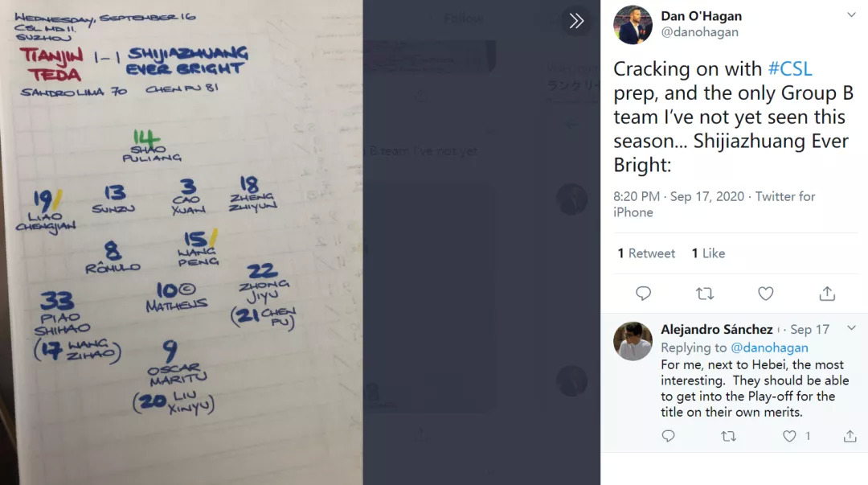Retweet Alejandro Sánchez's reply

click(x=728, y=436)
